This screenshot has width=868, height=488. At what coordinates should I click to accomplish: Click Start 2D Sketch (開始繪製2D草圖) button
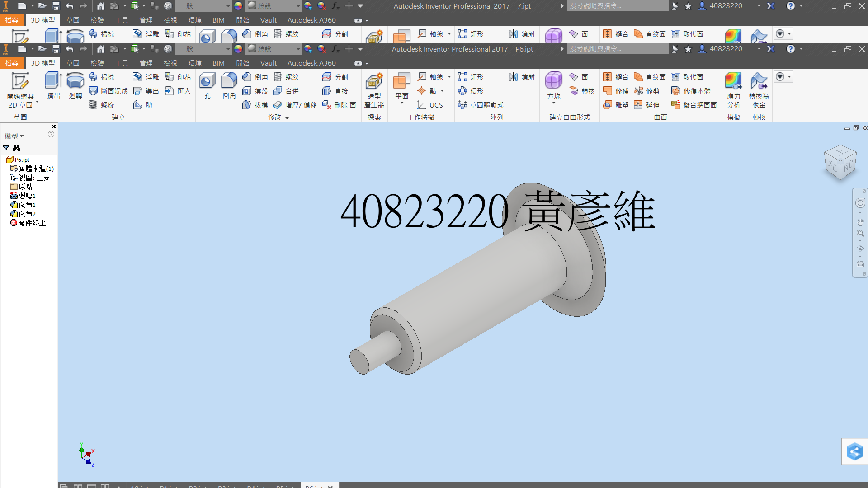point(20,90)
